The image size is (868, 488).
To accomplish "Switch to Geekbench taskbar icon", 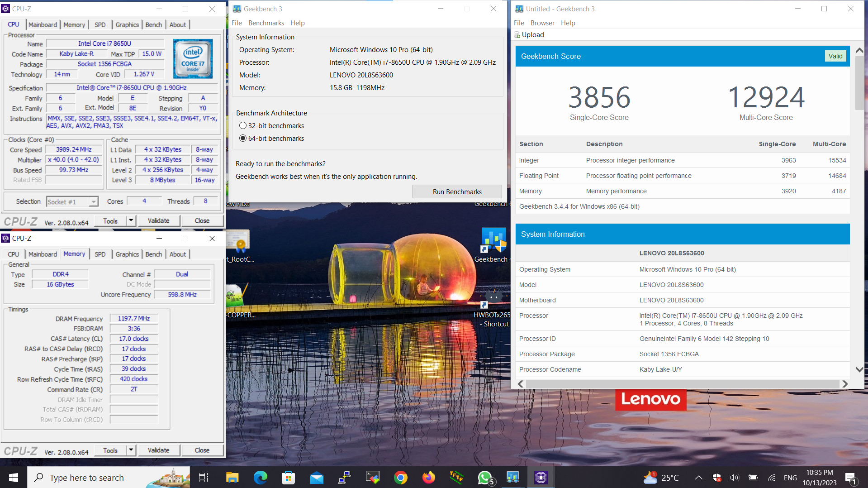I will [x=512, y=477].
